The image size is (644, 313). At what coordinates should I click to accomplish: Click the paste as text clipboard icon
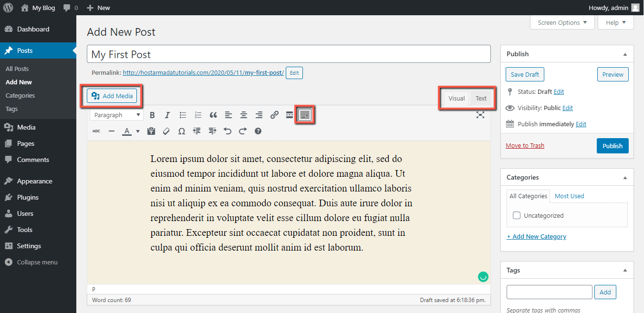click(x=151, y=131)
